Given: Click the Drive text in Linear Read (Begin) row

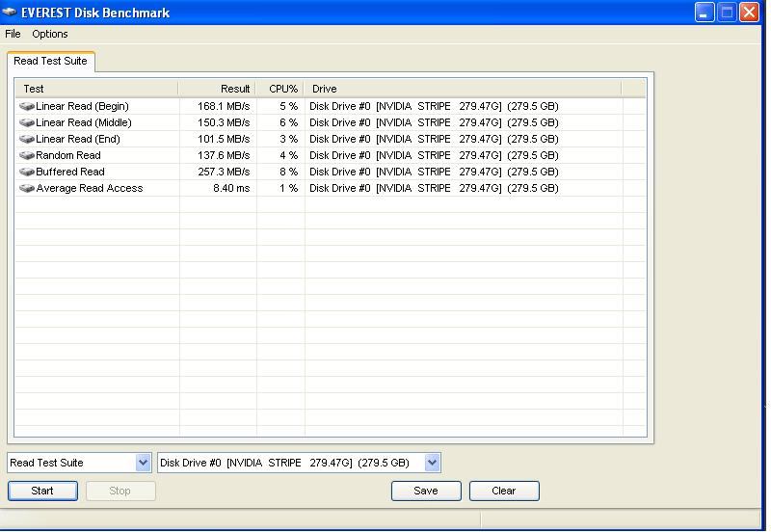Looking at the screenshot, I should click(x=434, y=106).
